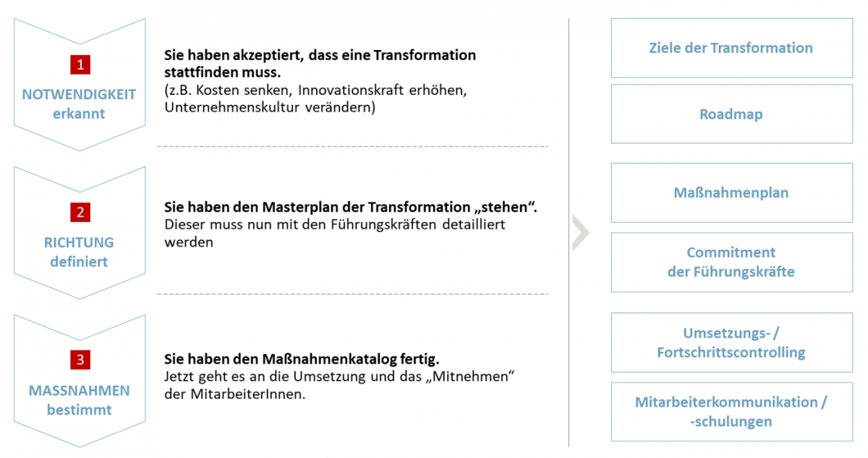Click the Roadmap box
The height and width of the screenshot is (458, 868).
click(732, 114)
